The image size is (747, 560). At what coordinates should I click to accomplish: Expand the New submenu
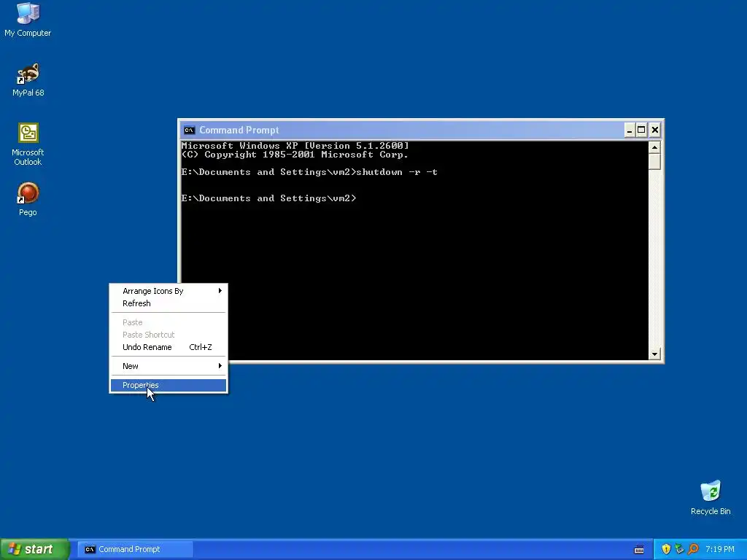[169, 366]
